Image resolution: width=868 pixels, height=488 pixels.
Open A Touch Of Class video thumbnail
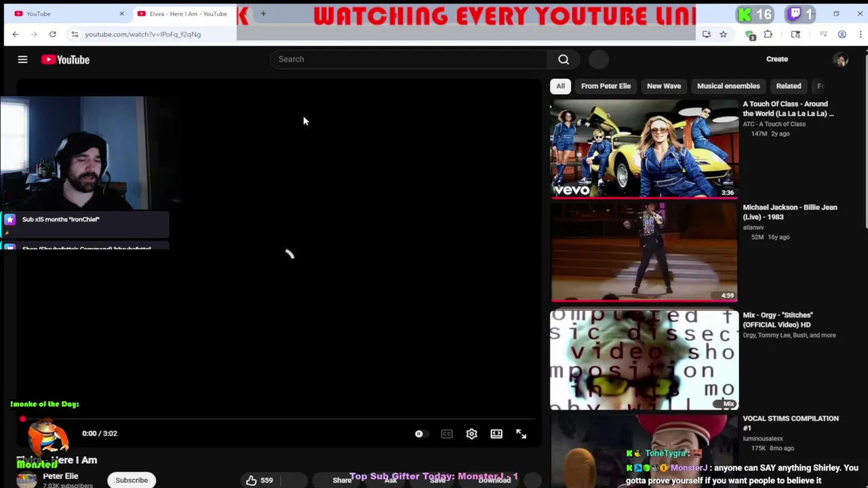tap(644, 148)
